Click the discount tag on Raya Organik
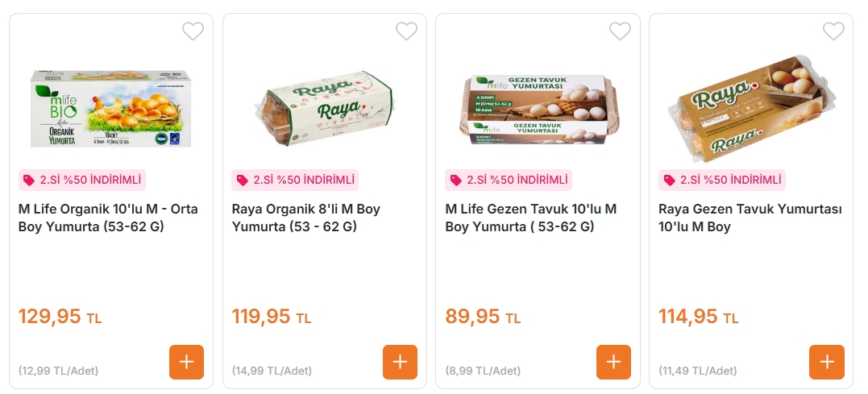 tap(295, 180)
